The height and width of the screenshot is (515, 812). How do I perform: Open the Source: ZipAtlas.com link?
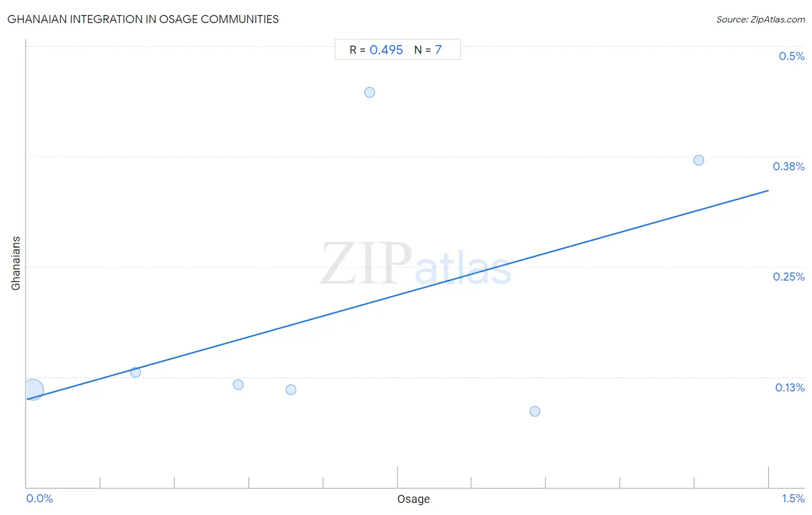tap(761, 20)
